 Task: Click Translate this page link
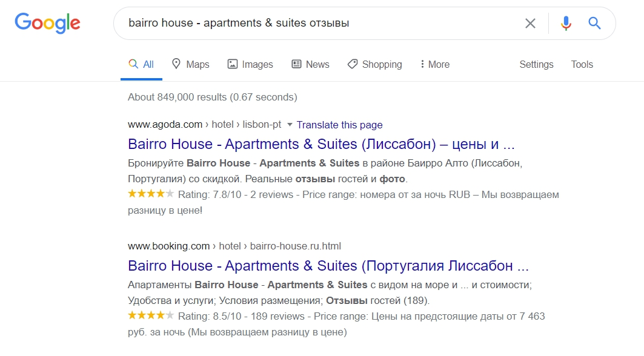pos(339,125)
